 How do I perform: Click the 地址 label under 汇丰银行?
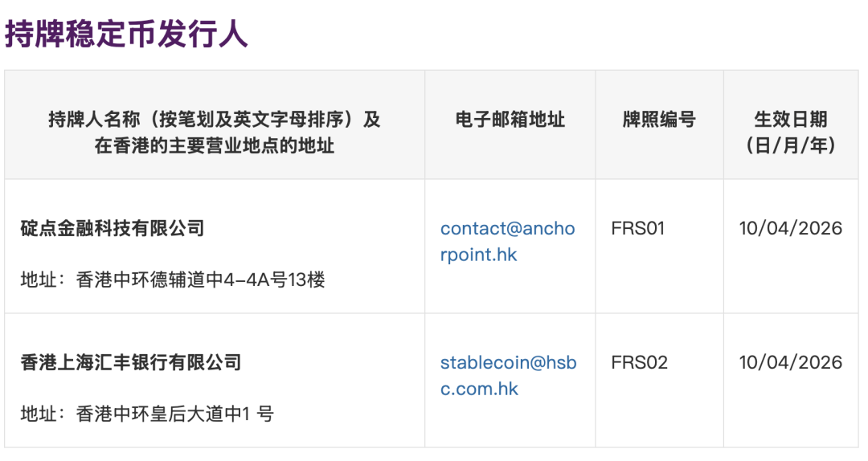click(39, 414)
